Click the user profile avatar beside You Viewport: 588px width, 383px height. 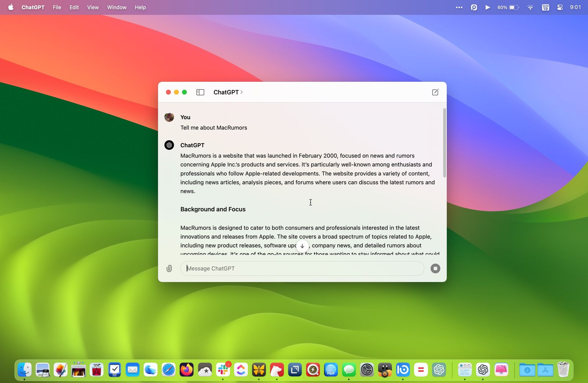tap(169, 117)
